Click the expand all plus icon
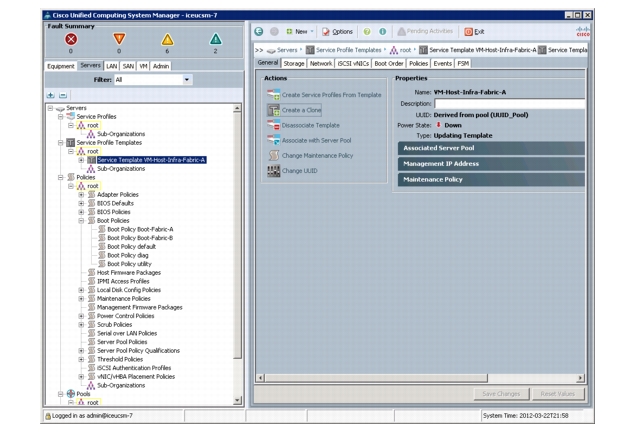Viewport: 640px width, 432px height. click(51, 95)
